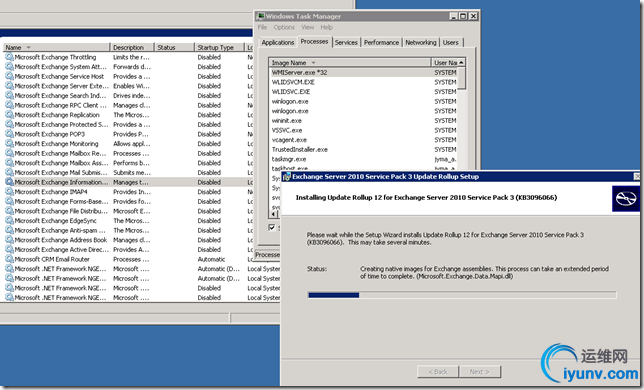This screenshot has width=644, height=390.
Task: Click the Update Rollup installation progress bar
Action: 462,295
